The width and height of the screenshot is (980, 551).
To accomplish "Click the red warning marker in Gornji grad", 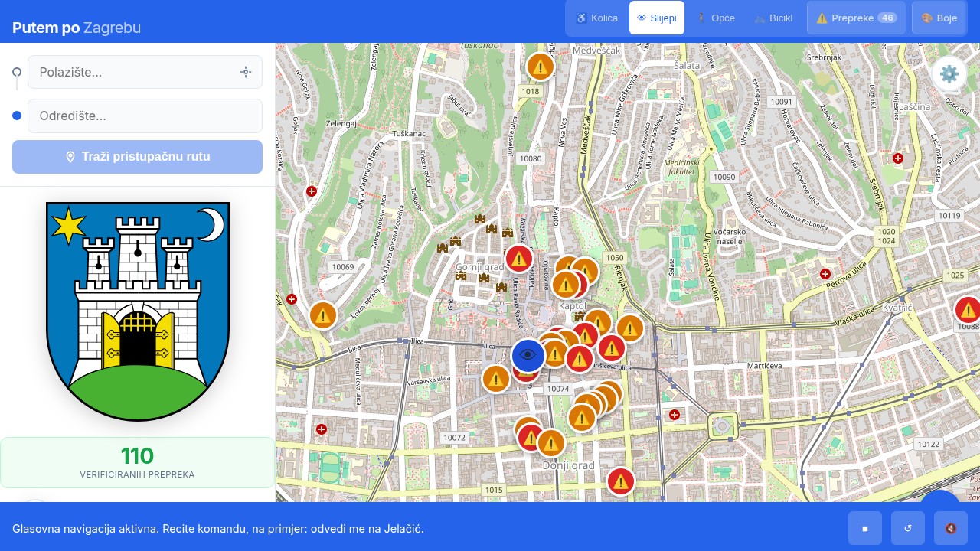I will [519, 259].
